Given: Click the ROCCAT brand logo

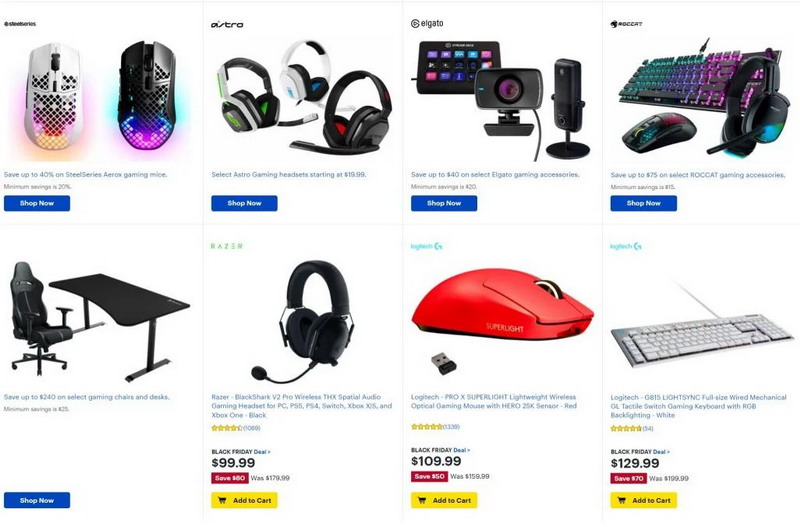Looking at the screenshot, I should pyautogui.click(x=627, y=24).
